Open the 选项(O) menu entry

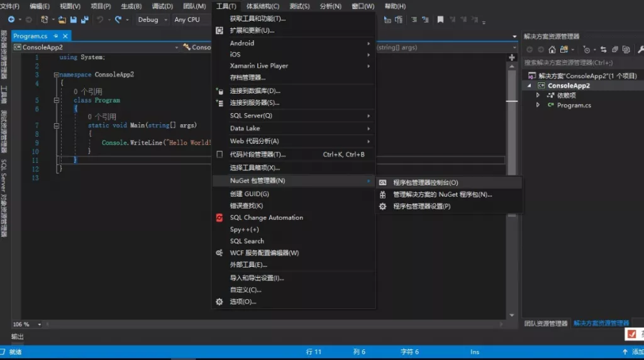294,302
